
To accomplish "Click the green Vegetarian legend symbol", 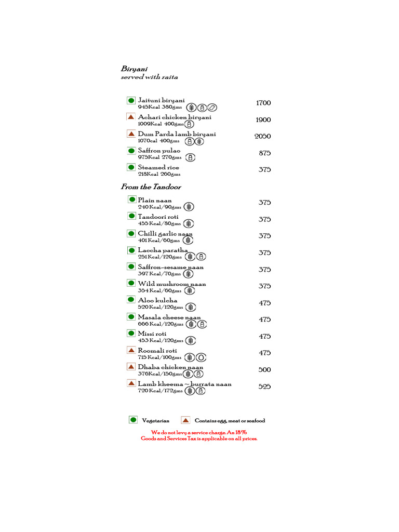I will [133, 420].
